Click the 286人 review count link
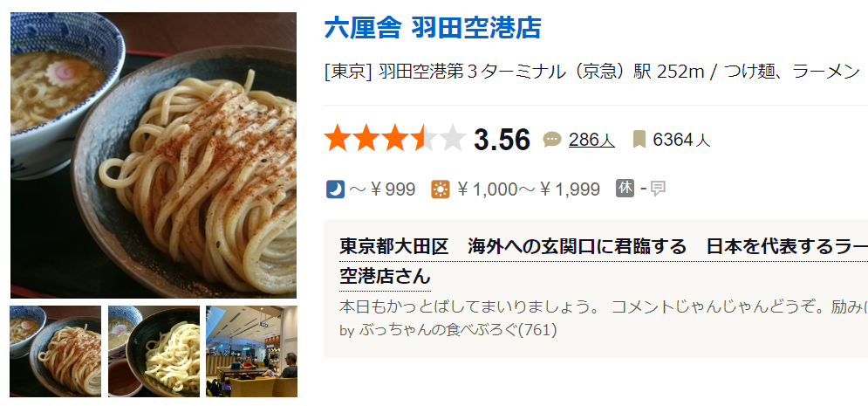 (591, 140)
